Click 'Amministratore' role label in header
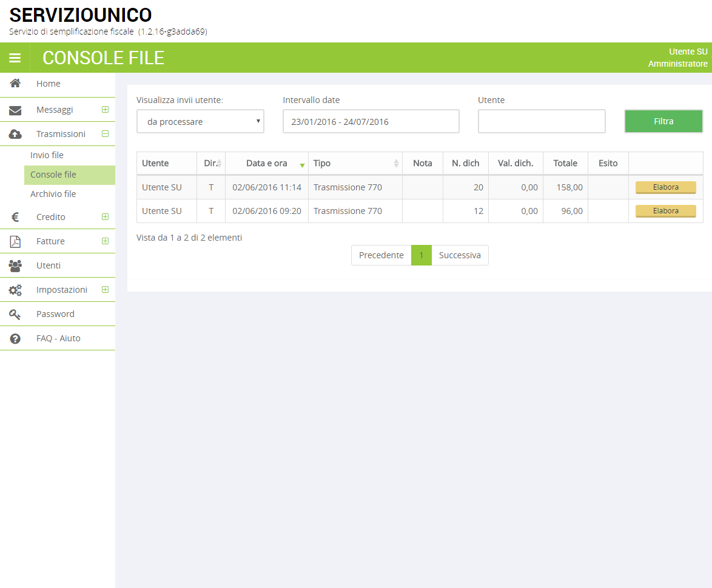 [x=677, y=64]
